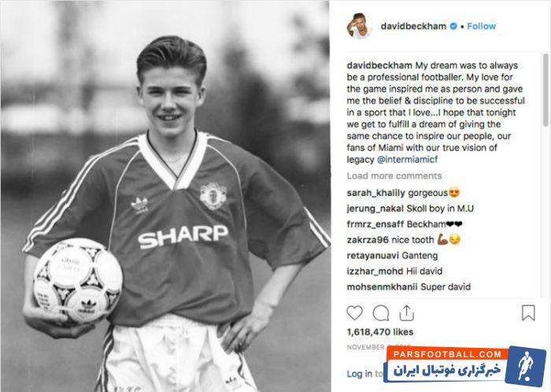This screenshot has width=551, height=392.
Task: Click the comments panel scrollbar thumb
Action: click(545, 90)
